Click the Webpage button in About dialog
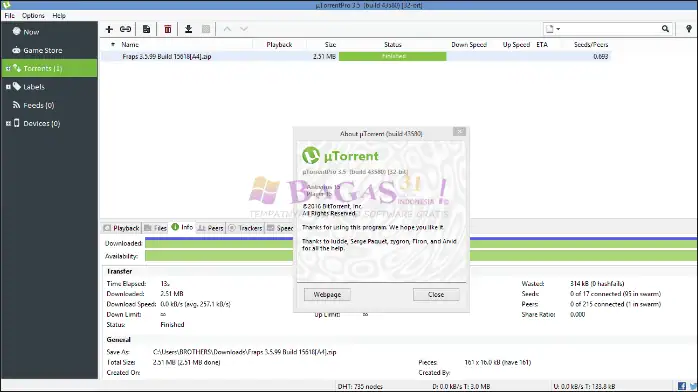This screenshot has height=392, width=698. point(327,295)
